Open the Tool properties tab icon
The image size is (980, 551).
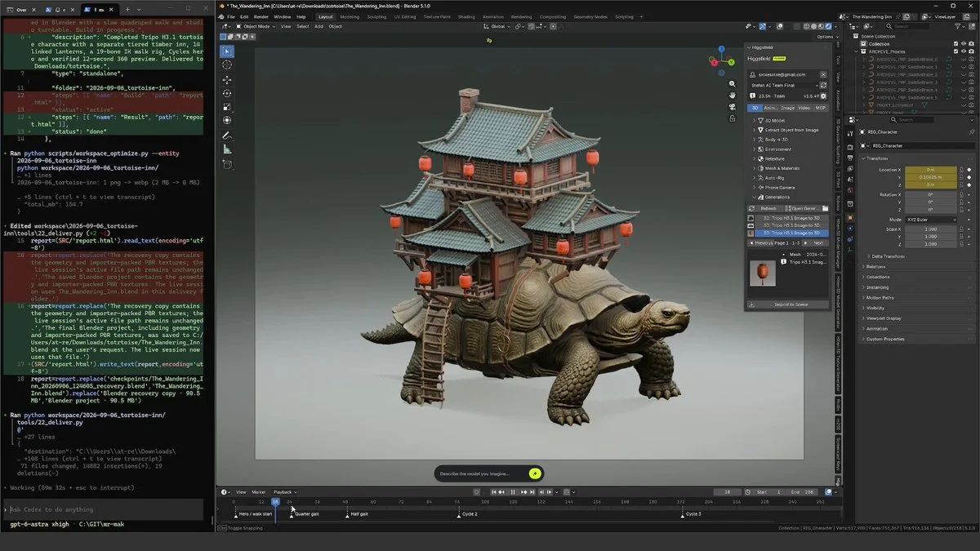coord(849,133)
